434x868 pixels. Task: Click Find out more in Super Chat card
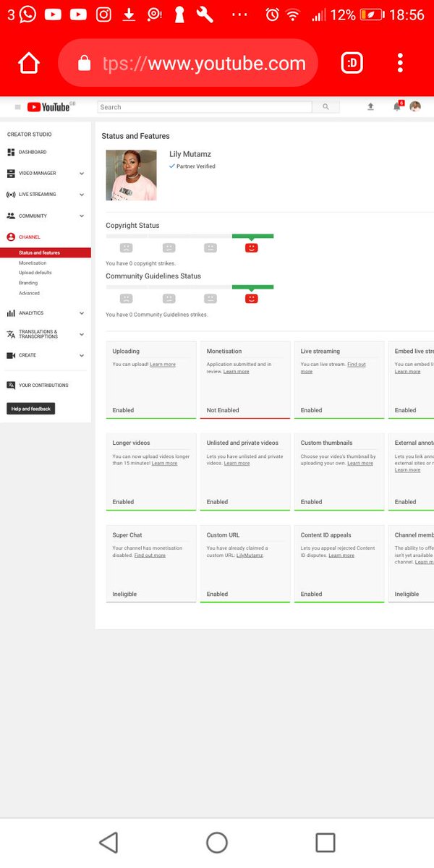[x=150, y=556]
